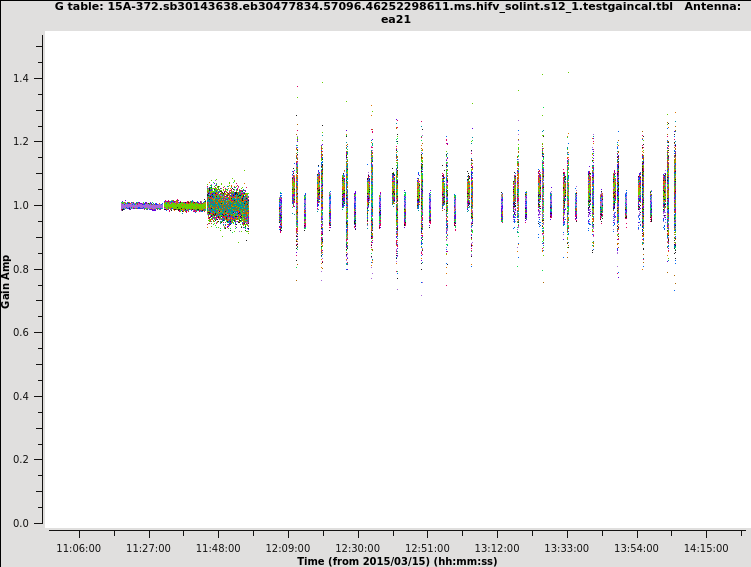Select the 11:27:00 time tick label
The image size is (751, 567).
click(x=148, y=548)
